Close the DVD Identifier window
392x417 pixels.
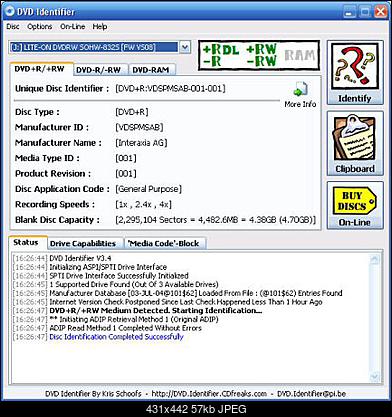380,12
